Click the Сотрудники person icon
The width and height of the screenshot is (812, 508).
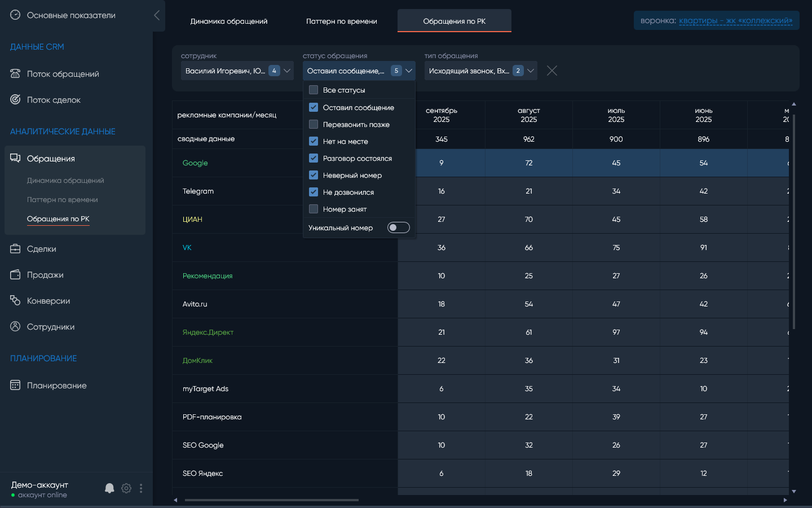click(15, 327)
